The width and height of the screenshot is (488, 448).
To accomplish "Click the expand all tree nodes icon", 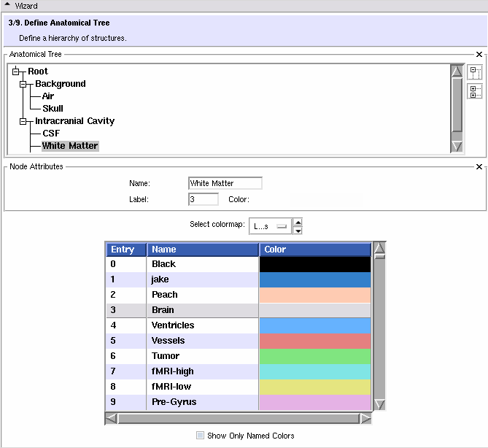I will point(475,91).
